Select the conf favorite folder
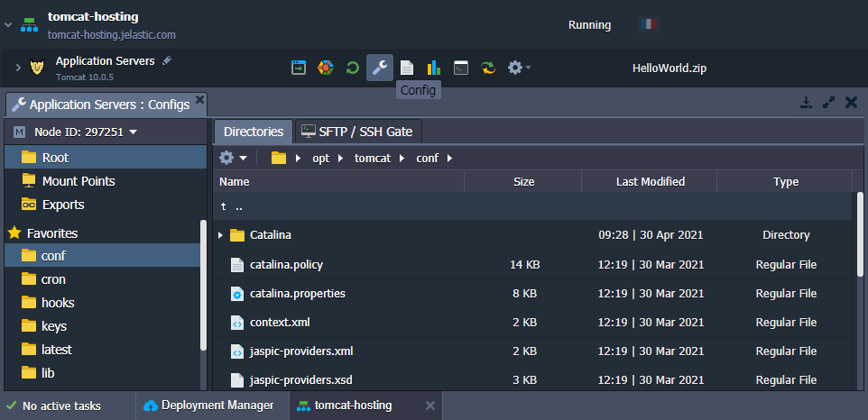Screen dimensions: 868x420 (103, 256)
